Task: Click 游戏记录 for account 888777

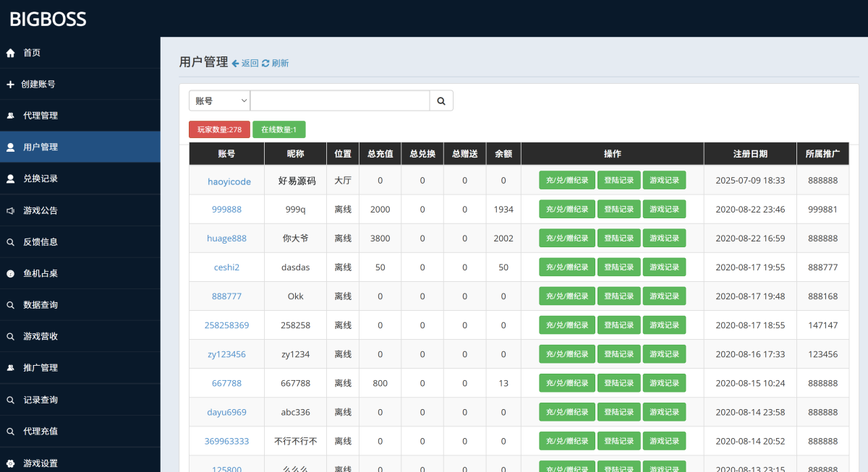Action: coord(664,296)
